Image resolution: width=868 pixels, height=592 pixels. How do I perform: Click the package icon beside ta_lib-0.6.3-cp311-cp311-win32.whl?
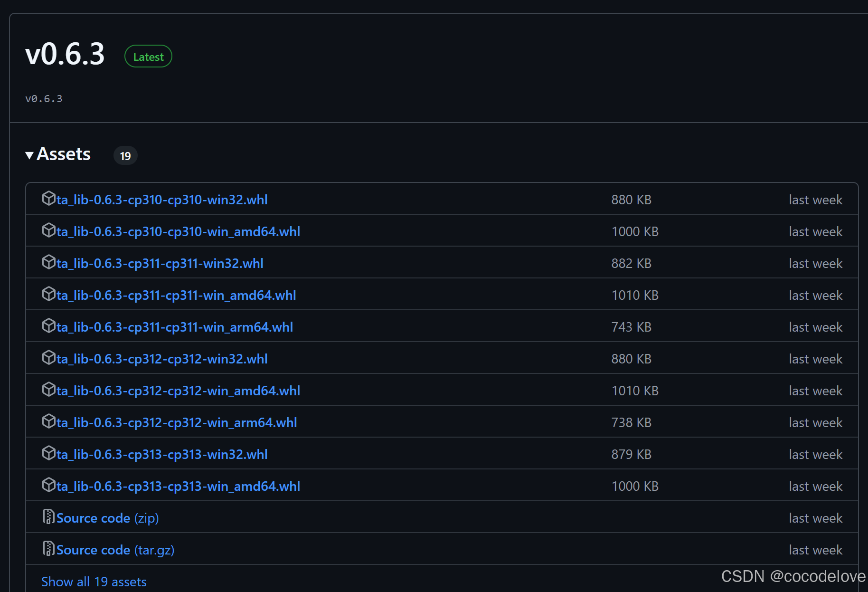pos(49,262)
